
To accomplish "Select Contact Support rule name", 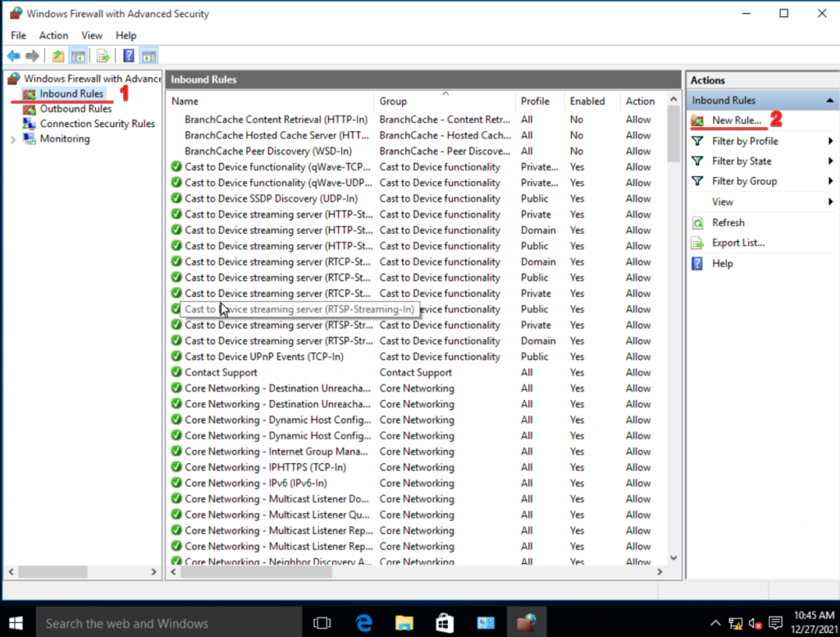I will click(221, 372).
